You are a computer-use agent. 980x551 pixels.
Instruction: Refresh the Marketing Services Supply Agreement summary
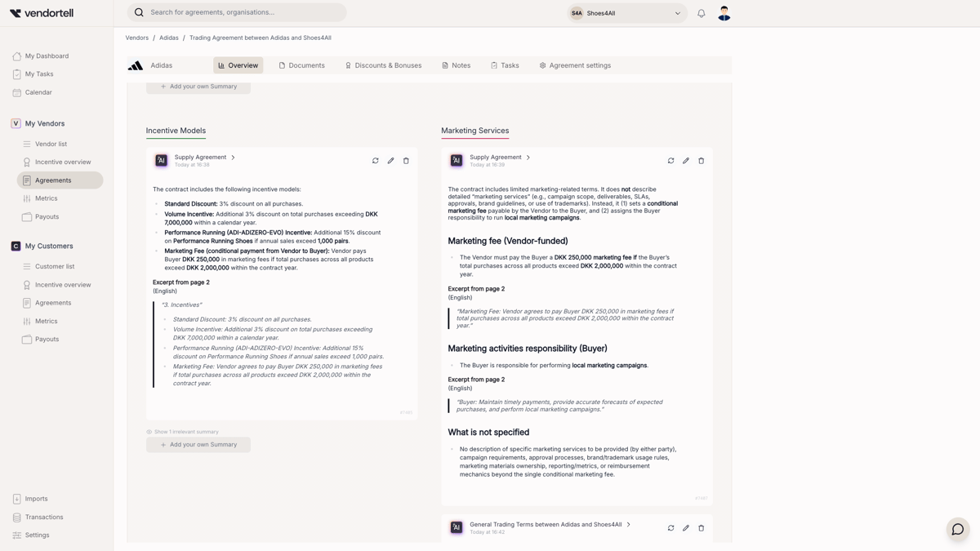670,161
